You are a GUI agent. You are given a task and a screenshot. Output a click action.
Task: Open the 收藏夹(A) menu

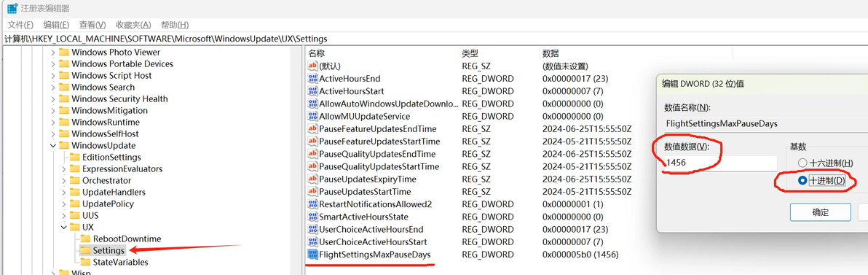pyautogui.click(x=133, y=25)
